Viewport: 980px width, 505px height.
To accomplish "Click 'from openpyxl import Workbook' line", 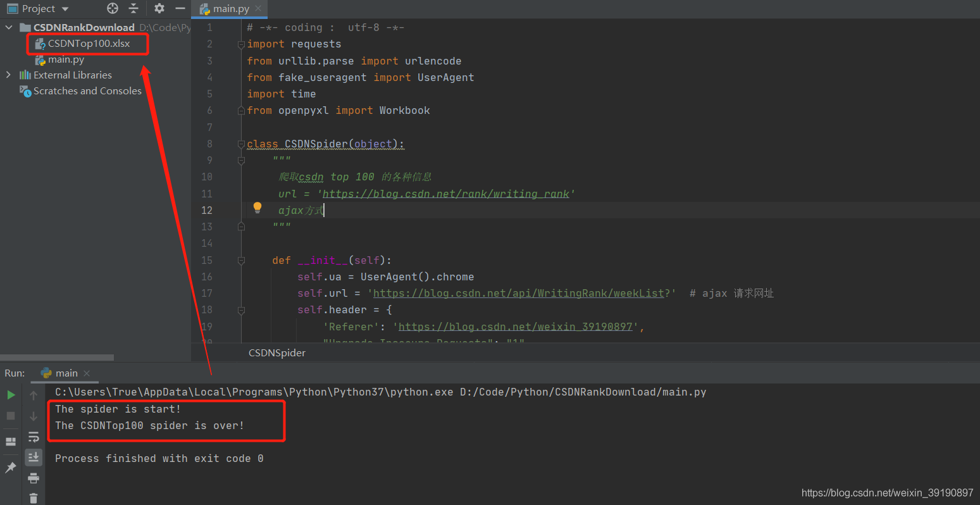I will point(338,111).
